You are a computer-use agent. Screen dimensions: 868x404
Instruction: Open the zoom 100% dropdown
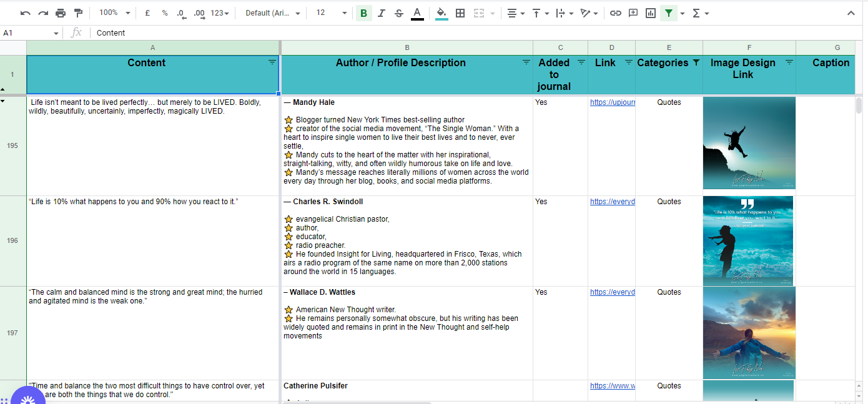(x=115, y=13)
